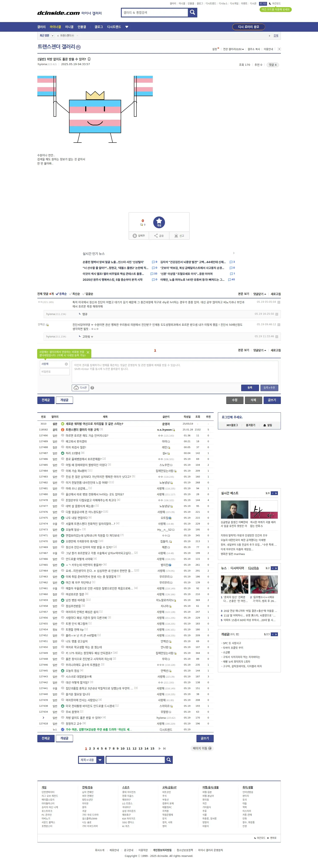Close the green nickname tooltip

pyautogui.click(x=88, y=353)
